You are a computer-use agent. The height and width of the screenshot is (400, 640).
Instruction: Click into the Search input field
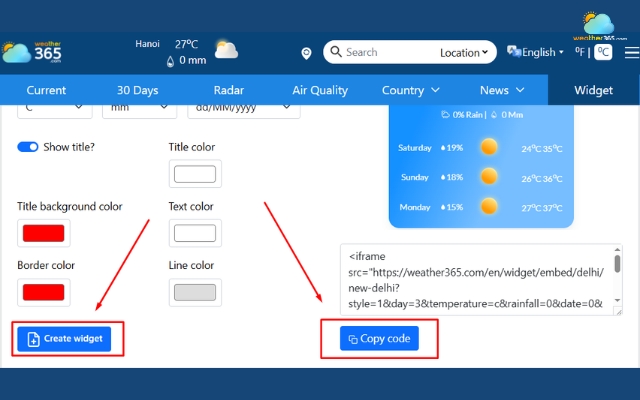(388, 52)
